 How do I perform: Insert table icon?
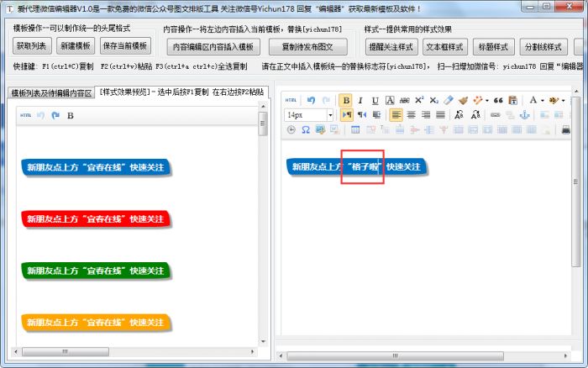pos(355,129)
